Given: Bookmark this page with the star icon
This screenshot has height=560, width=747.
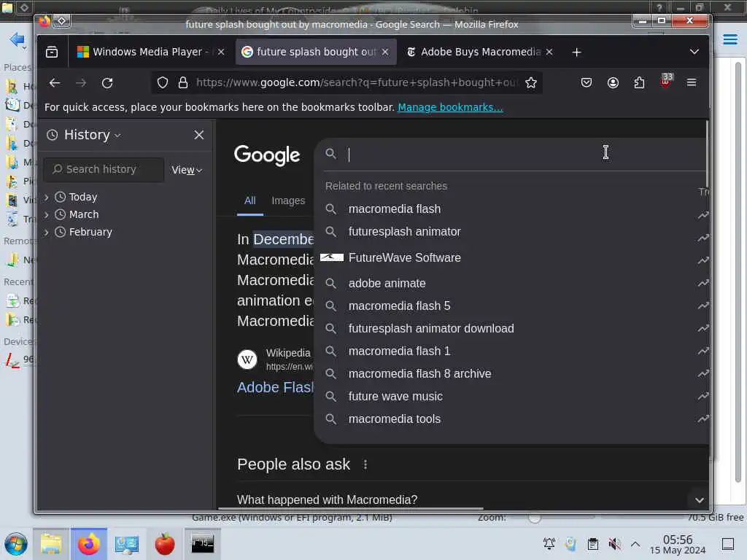Looking at the screenshot, I should (531, 83).
